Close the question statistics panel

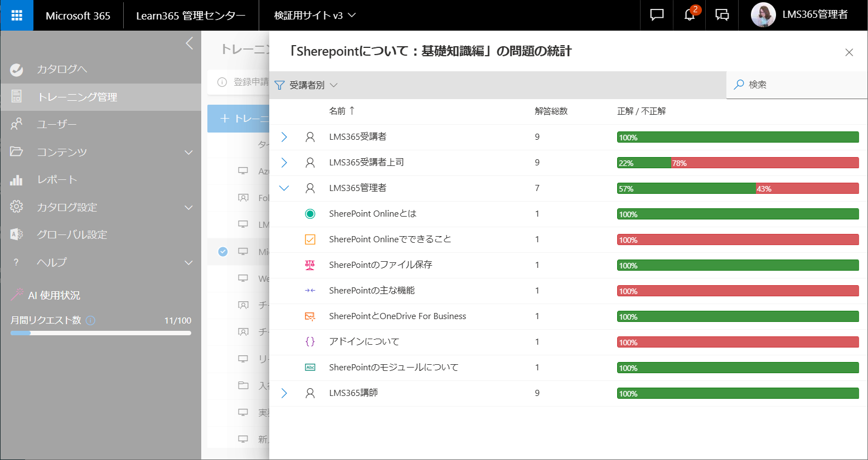pos(849,52)
